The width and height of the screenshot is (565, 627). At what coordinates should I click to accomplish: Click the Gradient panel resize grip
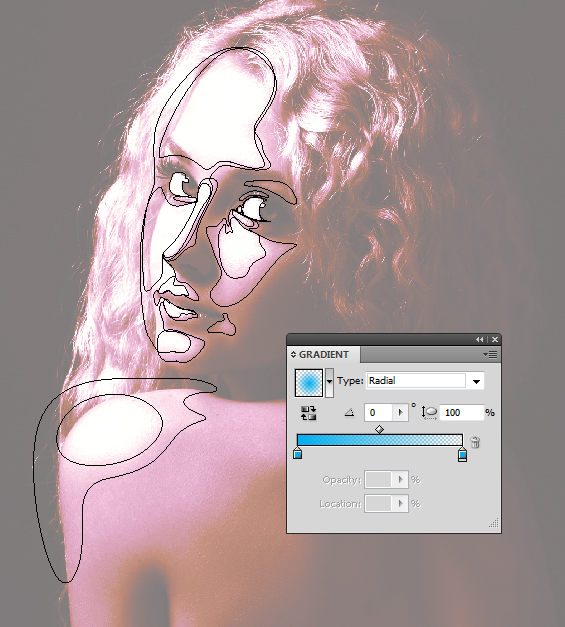tap(494, 523)
